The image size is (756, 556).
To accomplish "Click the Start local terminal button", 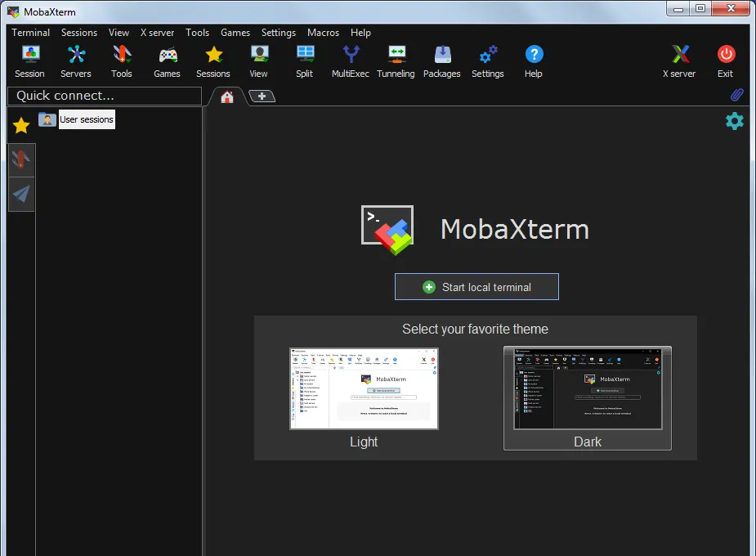I will tap(476, 287).
